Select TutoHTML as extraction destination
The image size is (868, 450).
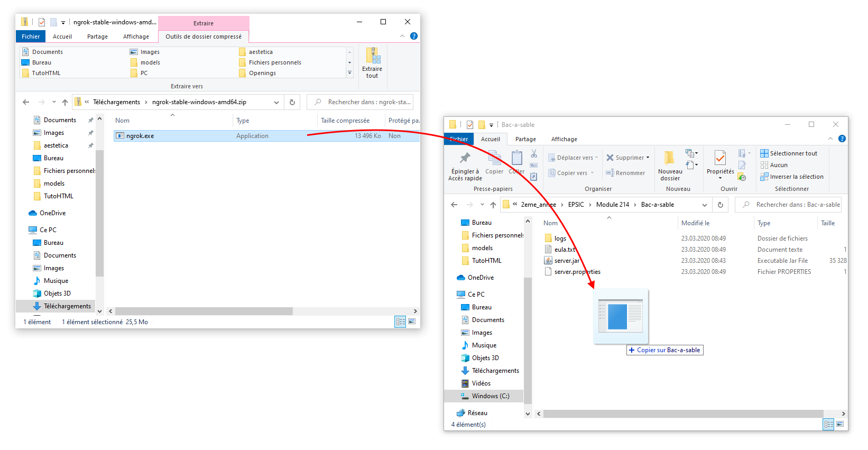click(x=41, y=73)
